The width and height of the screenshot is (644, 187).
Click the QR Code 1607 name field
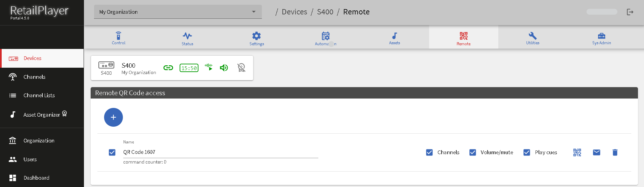[x=220, y=152]
